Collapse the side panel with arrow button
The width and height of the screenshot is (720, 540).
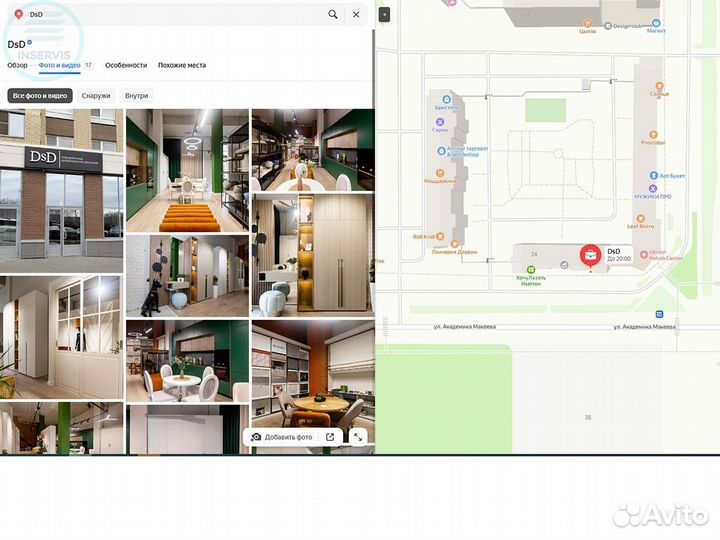tap(384, 15)
